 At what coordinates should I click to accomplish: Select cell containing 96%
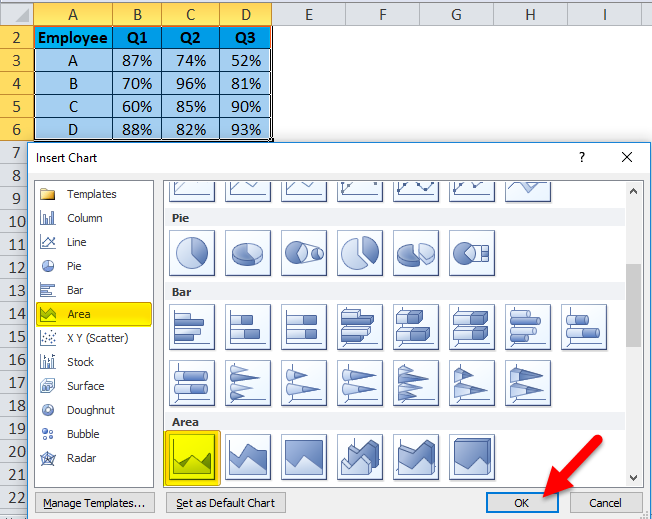(x=190, y=84)
